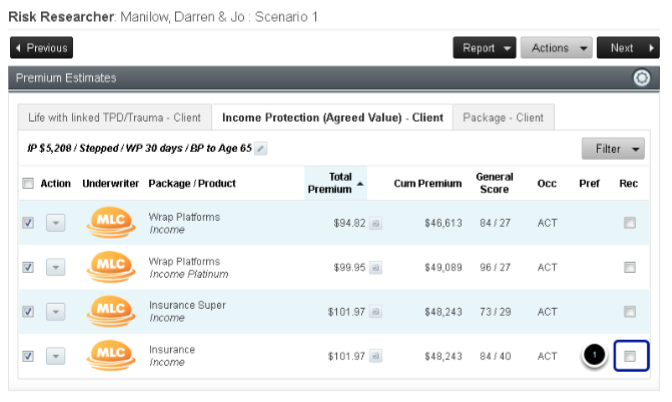Click the MLC logo for Insurance Super
Image resolution: width=672 pixels, height=402 pixels.
pyautogui.click(x=111, y=311)
